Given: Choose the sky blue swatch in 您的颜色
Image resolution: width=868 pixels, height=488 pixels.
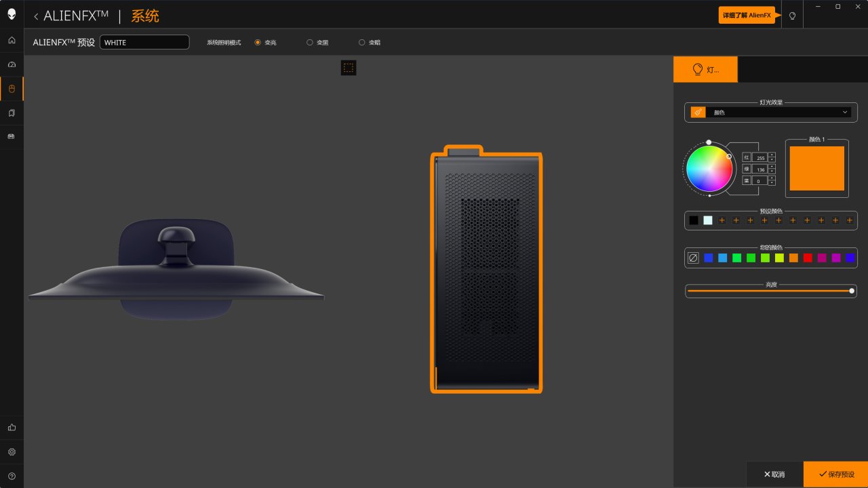Looking at the screenshot, I should coord(722,258).
